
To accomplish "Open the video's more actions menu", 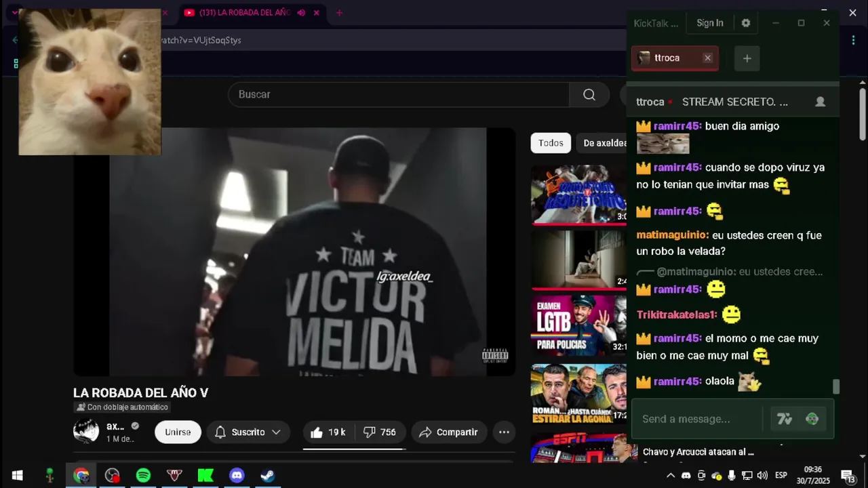I will pyautogui.click(x=504, y=432).
